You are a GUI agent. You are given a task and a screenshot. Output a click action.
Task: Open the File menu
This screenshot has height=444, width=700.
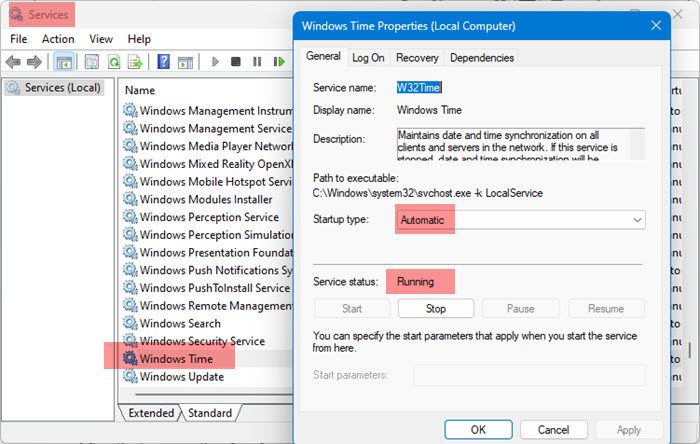(x=19, y=39)
